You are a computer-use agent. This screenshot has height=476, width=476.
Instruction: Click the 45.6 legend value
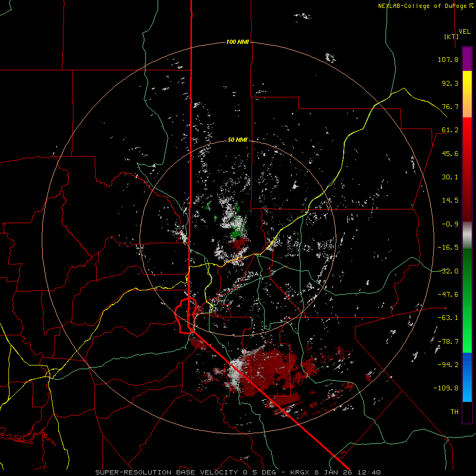pyautogui.click(x=450, y=153)
